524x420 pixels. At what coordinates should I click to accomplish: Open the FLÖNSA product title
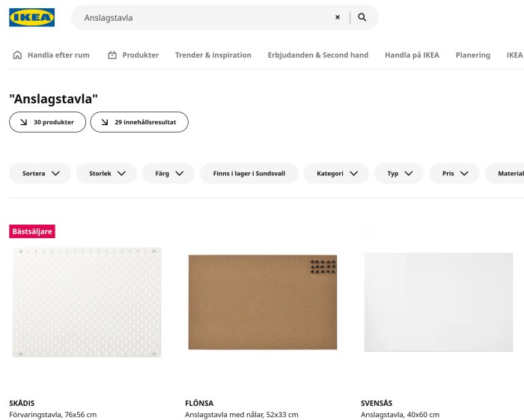pyautogui.click(x=199, y=404)
